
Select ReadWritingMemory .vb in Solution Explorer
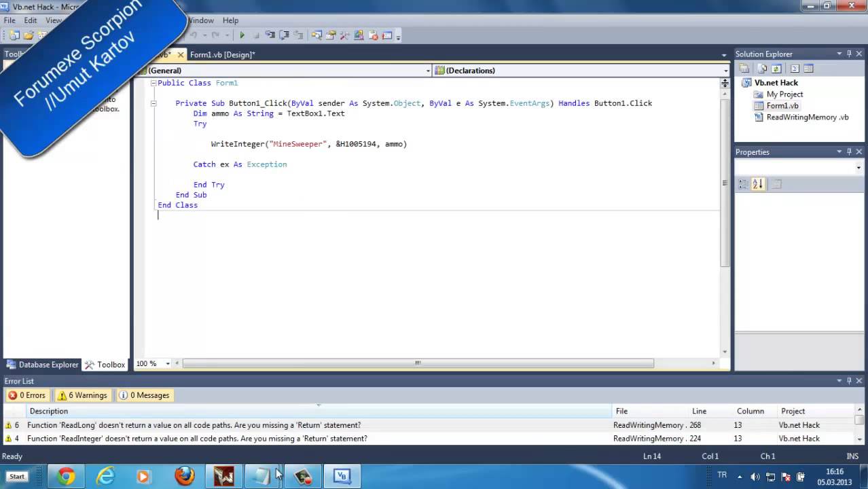pos(808,117)
